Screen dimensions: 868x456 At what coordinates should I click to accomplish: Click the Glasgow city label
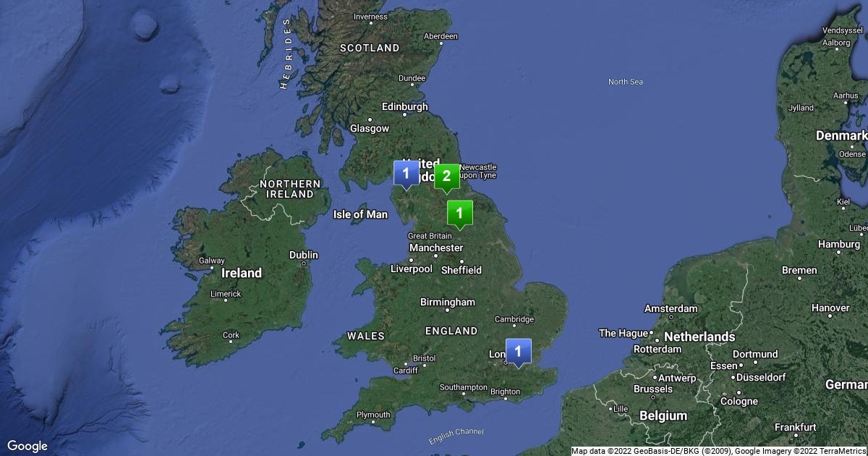click(x=370, y=128)
